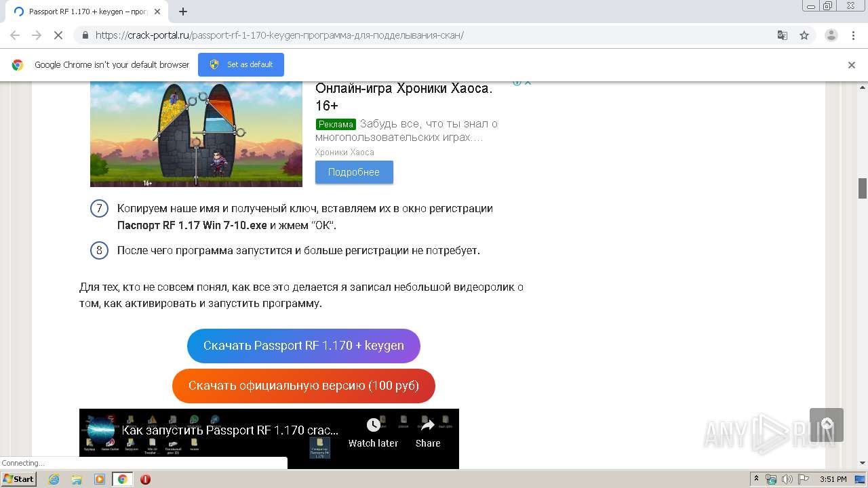
Task: Click Скачать официальную версию (100 руб) button
Action: click(304, 386)
